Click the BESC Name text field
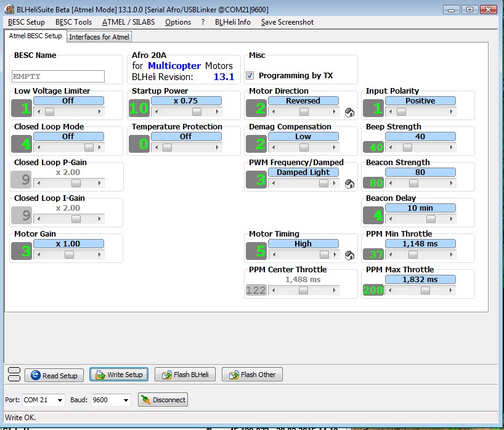Viewport: 504px width, 430px height. (x=59, y=76)
